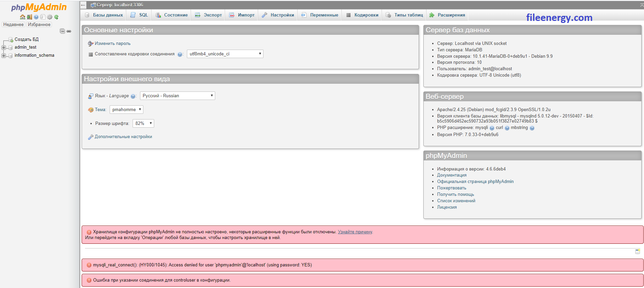Select the Создать БД tree item

(x=27, y=40)
